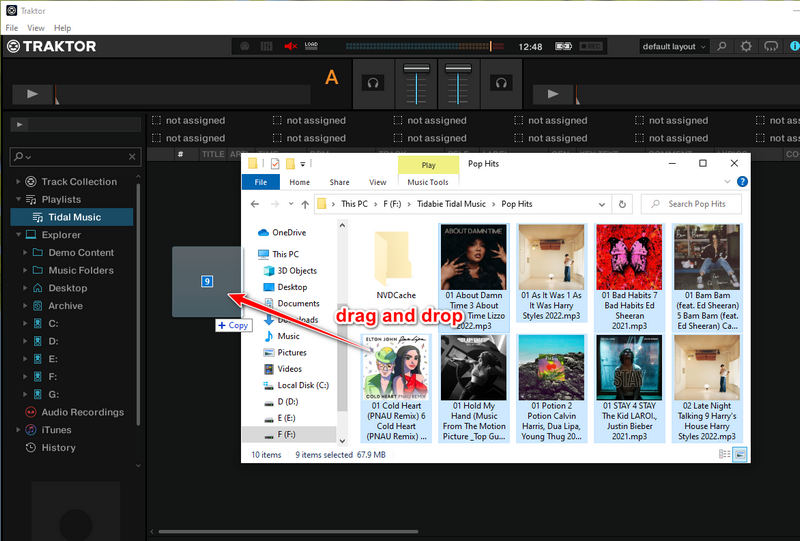Expand the Demo Content folder node

point(25,252)
